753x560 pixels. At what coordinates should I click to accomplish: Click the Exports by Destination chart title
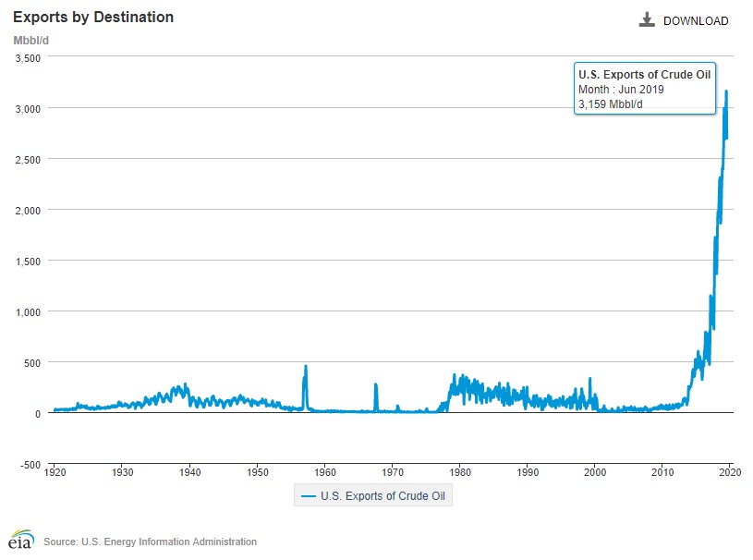[93, 18]
